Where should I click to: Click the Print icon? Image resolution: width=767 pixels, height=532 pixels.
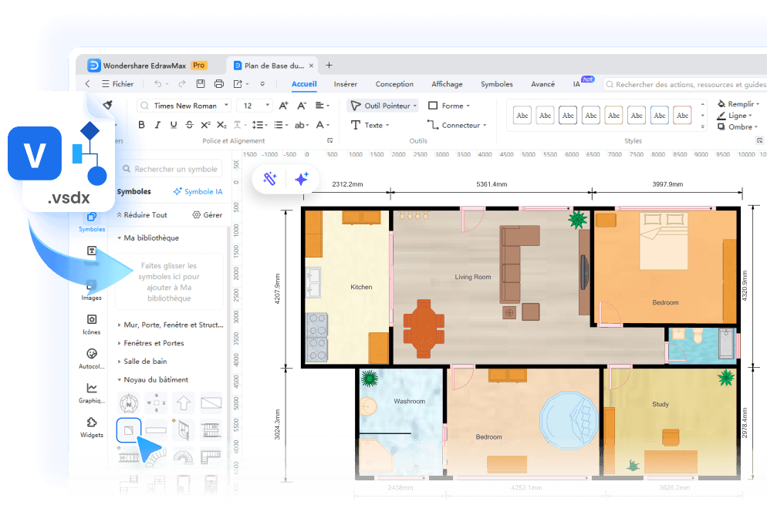219,84
